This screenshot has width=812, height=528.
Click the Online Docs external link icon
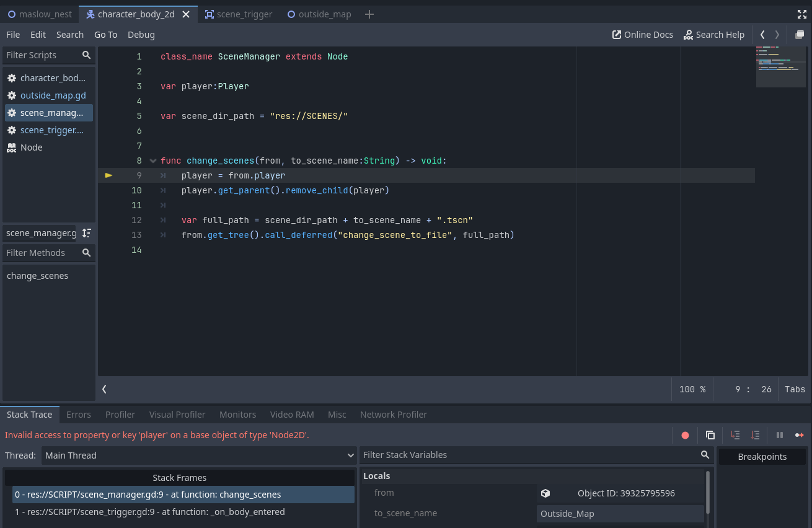[x=617, y=35]
